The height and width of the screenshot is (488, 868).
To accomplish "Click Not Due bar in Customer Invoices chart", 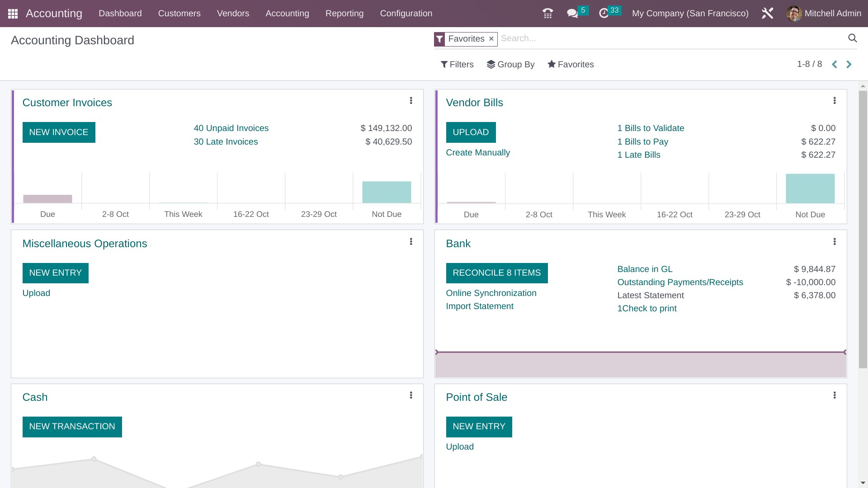I will click(387, 192).
